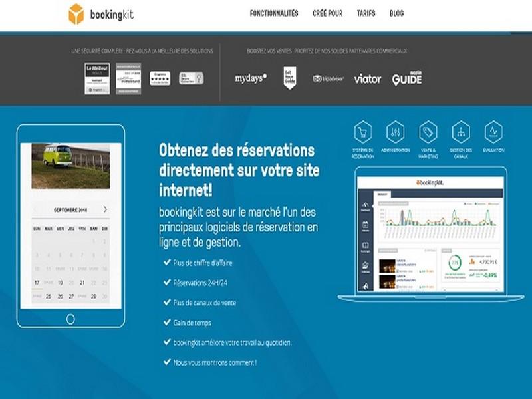Click the Réservations 24H/24 bullet text

point(200,283)
